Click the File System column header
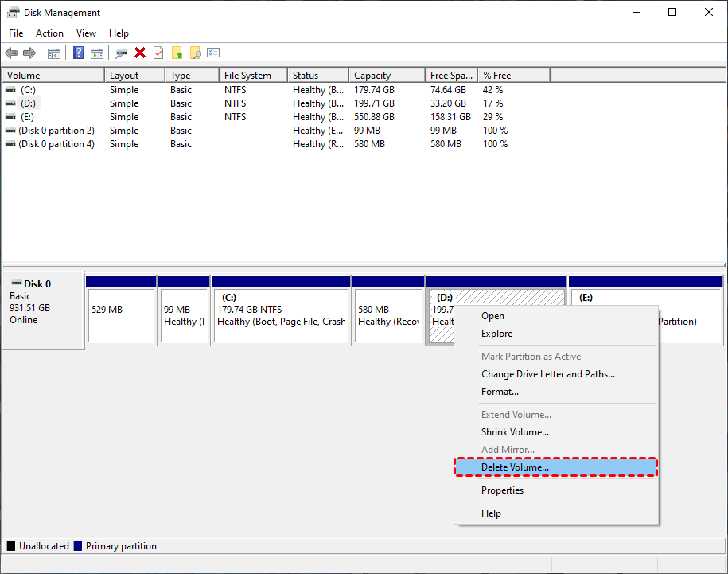Image resolution: width=728 pixels, height=574 pixels. coord(247,76)
